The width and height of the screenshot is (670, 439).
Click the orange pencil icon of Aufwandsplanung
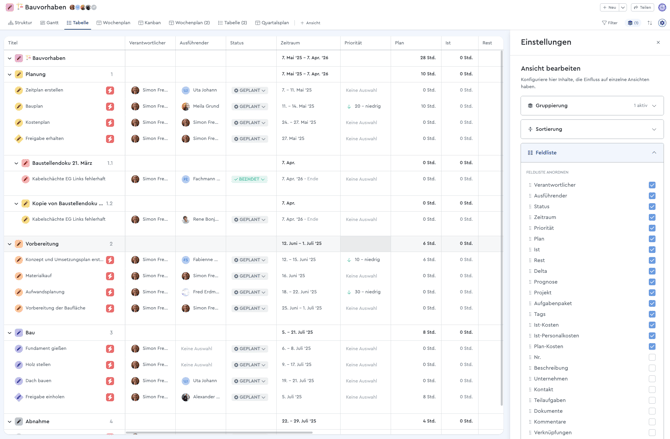[x=18, y=292]
